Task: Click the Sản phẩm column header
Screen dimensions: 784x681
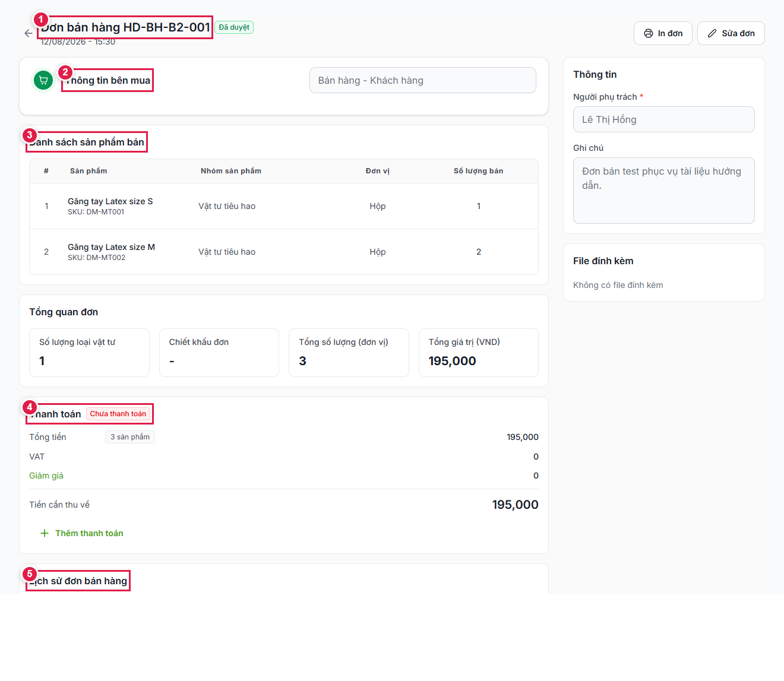Action: click(x=88, y=171)
